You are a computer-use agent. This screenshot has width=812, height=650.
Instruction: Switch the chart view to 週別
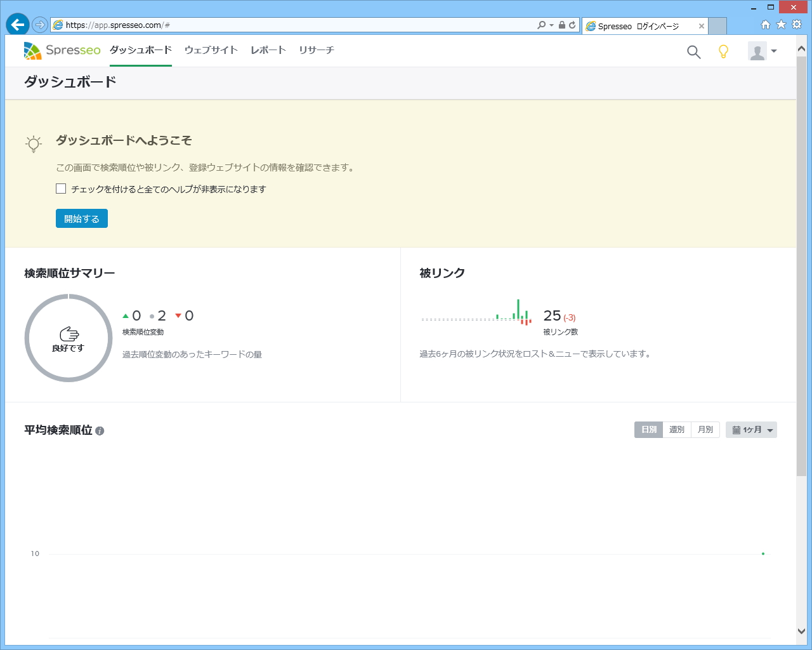coord(676,430)
